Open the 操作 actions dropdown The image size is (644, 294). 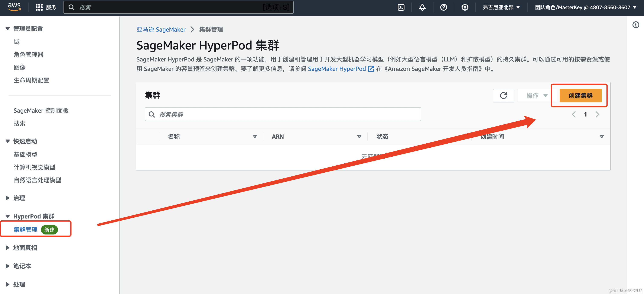pyautogui.click(x=537, y=96)
